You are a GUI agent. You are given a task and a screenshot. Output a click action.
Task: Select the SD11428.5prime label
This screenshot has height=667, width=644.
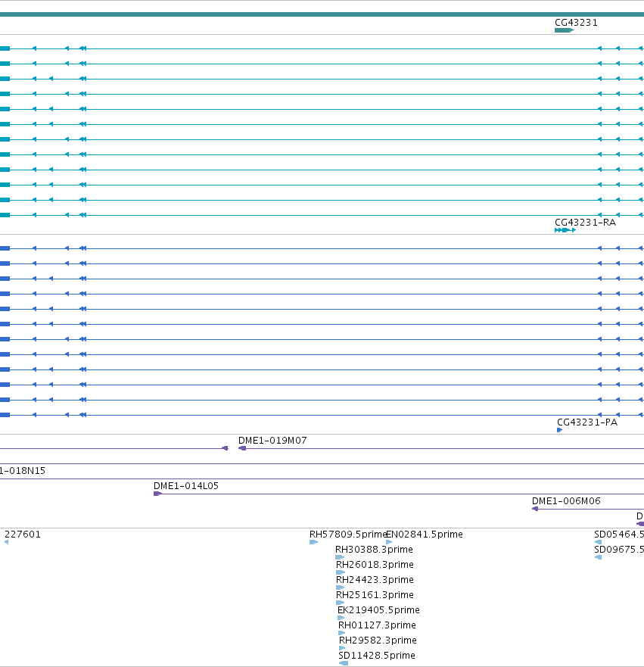pyautogui.click(x=377, y=656)
